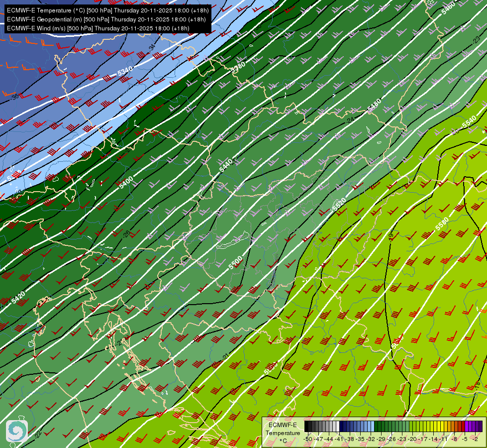487x448 pixels.
Task: Click the -34 isotherm label on map
Action: pyautogui.click(x=151, y=48)
